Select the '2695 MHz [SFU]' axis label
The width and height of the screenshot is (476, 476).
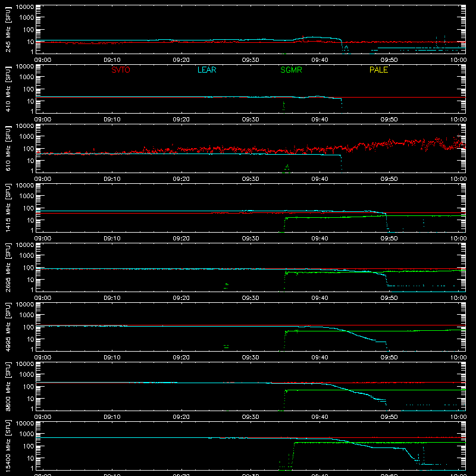8,267
